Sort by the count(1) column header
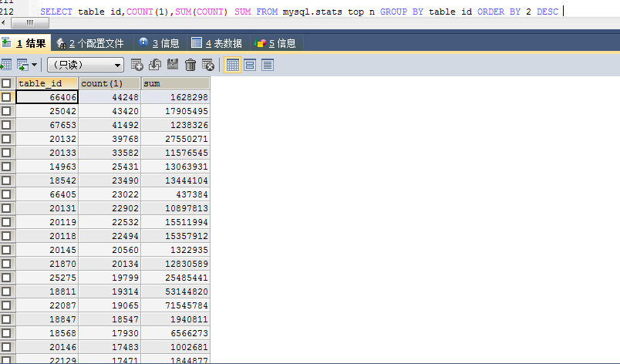 tap(109, 83)
